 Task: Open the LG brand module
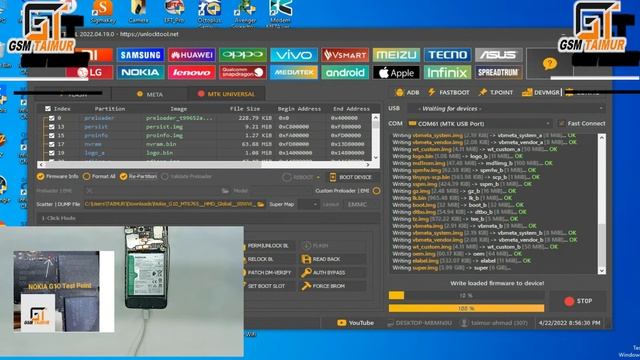click(90, 73)
